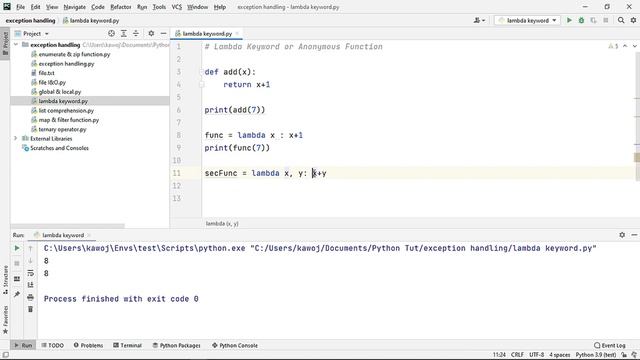640x360 pixels.
Task: Run the lambda keyword configuration
Action: click(x=569, y=20)
